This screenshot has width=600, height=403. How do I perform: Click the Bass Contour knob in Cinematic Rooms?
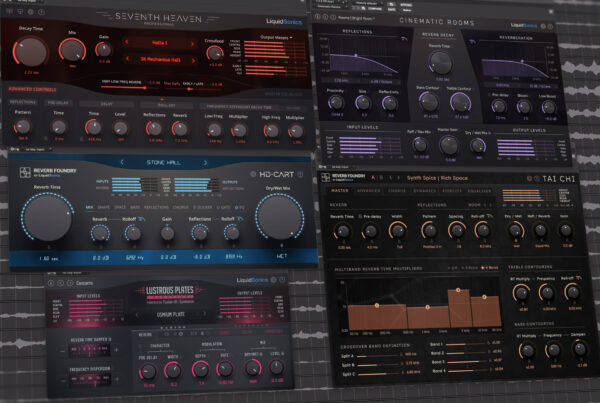(x=428, y=102)
